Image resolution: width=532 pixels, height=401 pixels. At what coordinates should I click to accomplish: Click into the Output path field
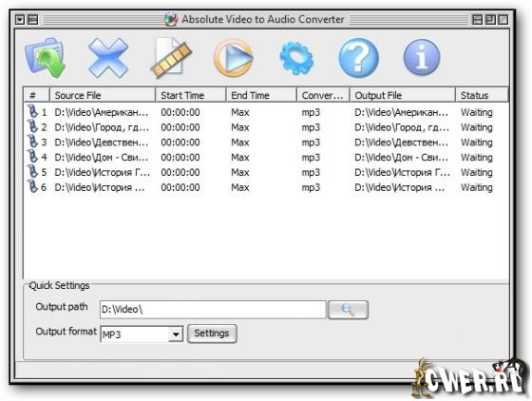click(213, 310)
